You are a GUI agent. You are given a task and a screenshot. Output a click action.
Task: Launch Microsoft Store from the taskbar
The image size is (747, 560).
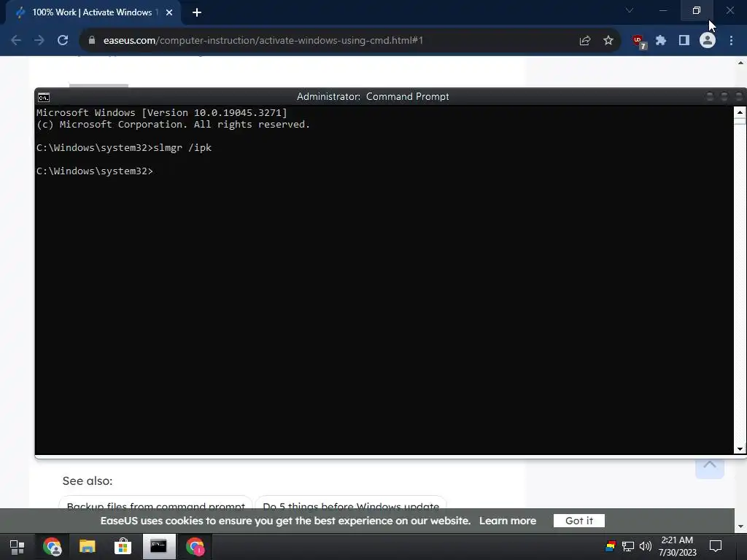(x=123, y=546)
